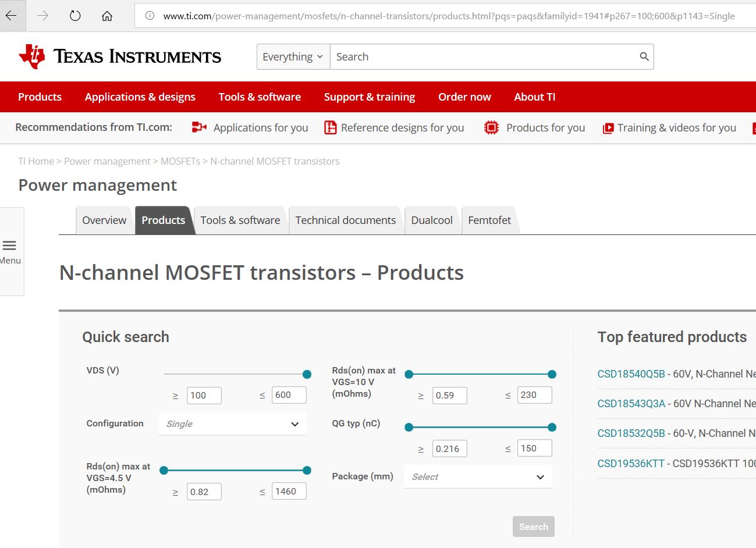Go to TI Home breadcrumb
This screenshot has height=548, width=756.
click(x=36, y=161)
